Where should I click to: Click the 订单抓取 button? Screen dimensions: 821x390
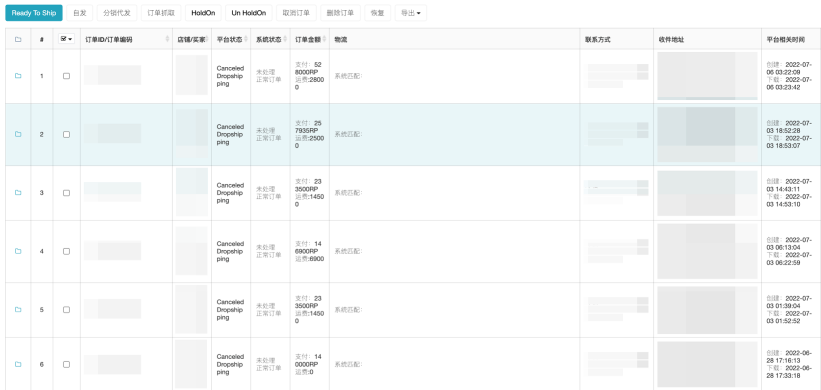(x=161, y=13)
